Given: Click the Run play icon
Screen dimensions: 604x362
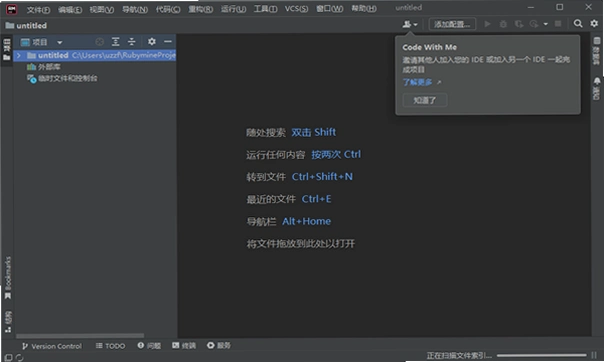Looking at the screenshot, I should (487, 24).
